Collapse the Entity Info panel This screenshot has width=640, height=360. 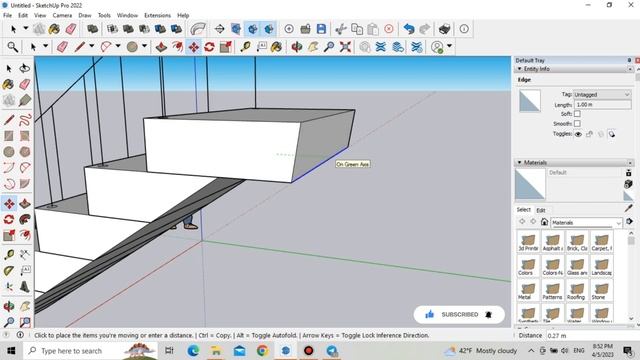(519, 69)
